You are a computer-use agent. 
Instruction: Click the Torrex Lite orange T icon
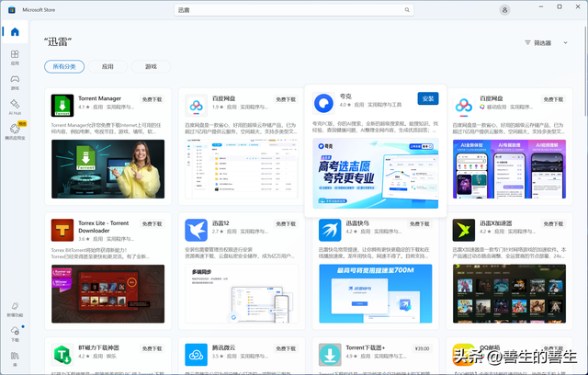62,230
